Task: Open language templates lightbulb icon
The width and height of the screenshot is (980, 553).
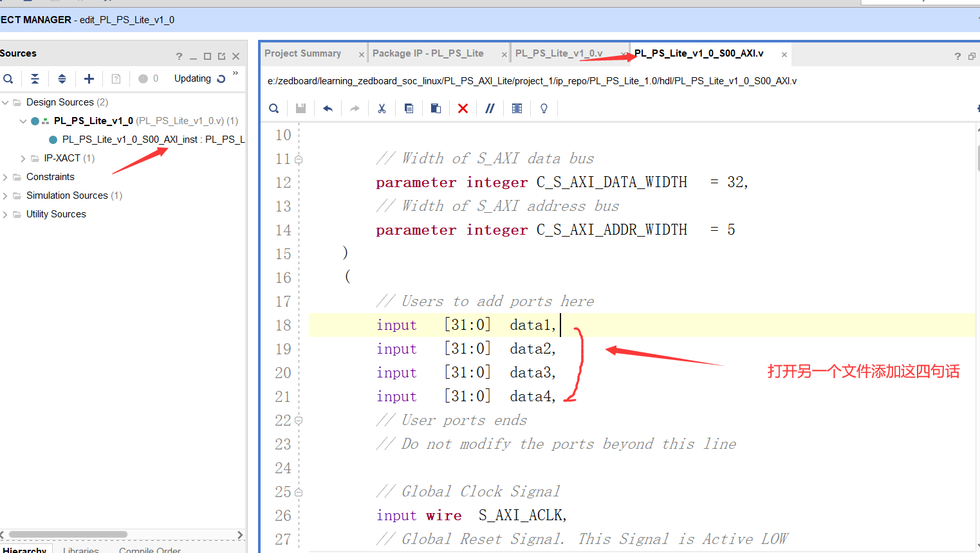Action: 544,108
